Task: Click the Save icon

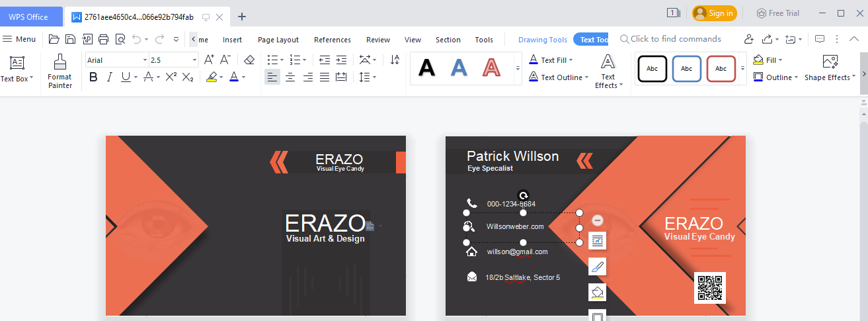Action: tap(70, 39)
